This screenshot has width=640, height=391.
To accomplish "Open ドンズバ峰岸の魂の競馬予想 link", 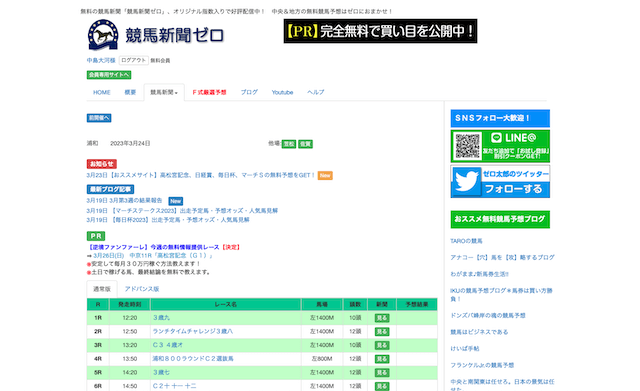I will coord(488,315).
